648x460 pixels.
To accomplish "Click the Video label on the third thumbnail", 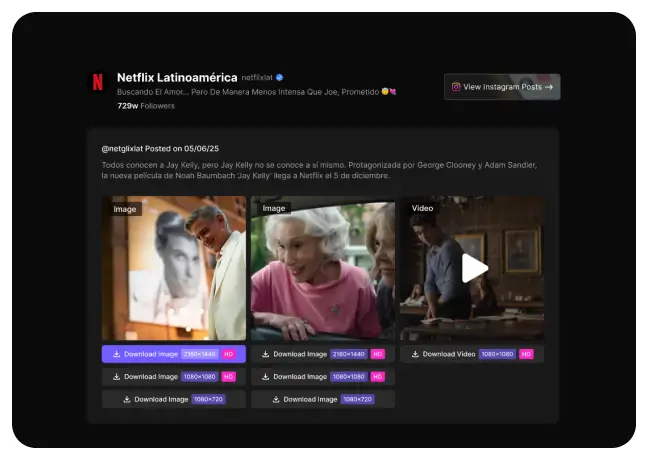I will click(422, 208).
